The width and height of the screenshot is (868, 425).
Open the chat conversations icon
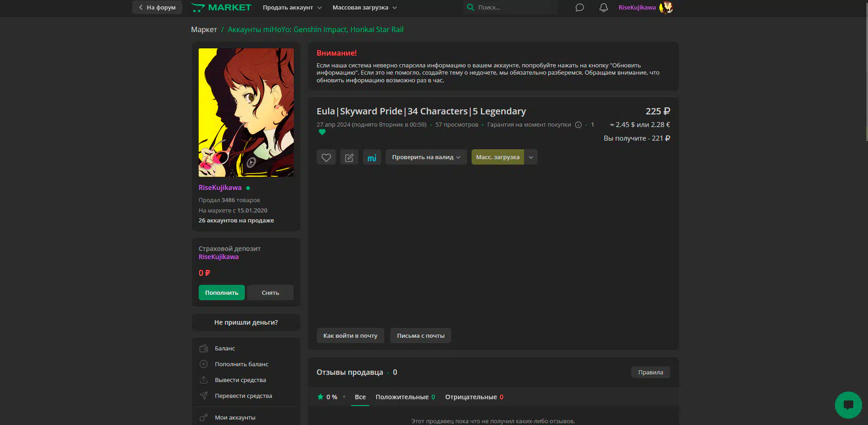(x=580, y=8)
